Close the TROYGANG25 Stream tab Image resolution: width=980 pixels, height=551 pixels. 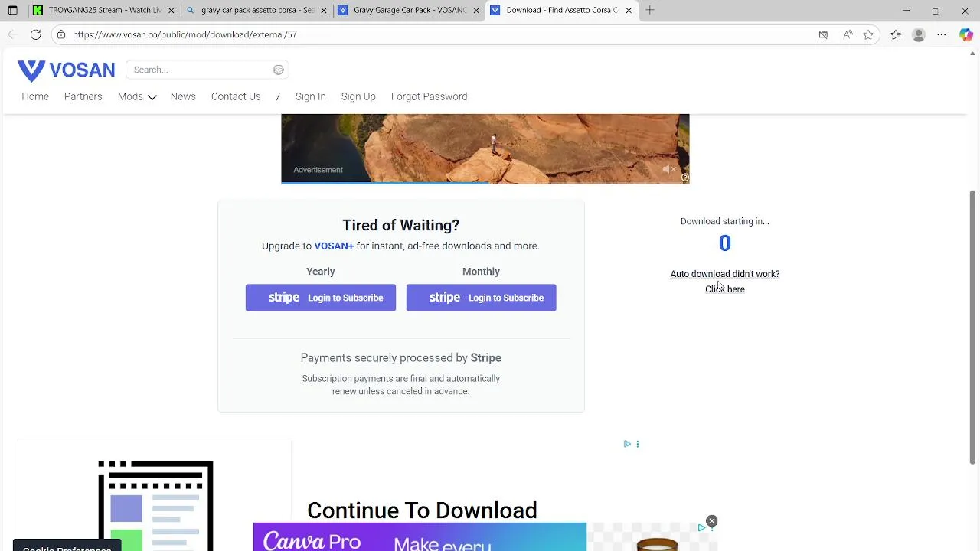tap(171, 11)
